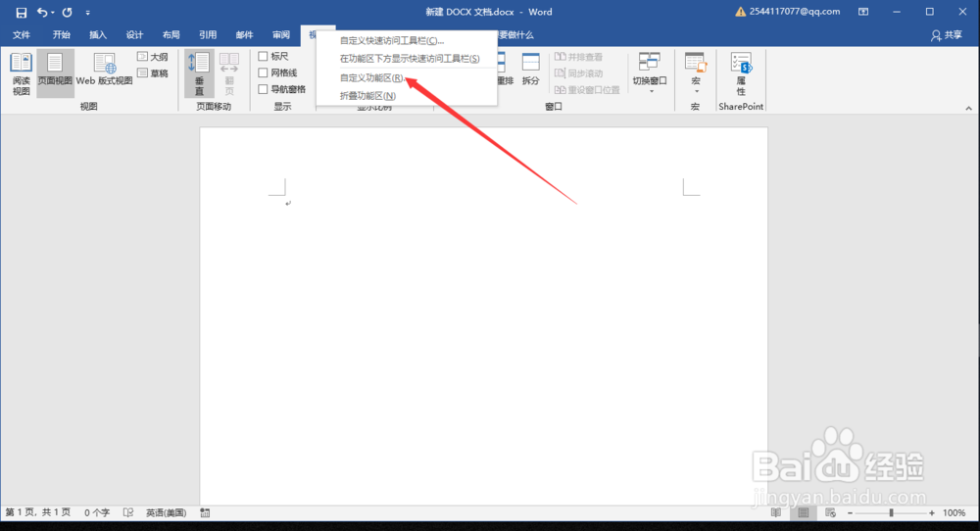The width and height of the screenshot is (980, 531).
Task: Click the word count status (0 个字)
Action: (x=97, y=513)
